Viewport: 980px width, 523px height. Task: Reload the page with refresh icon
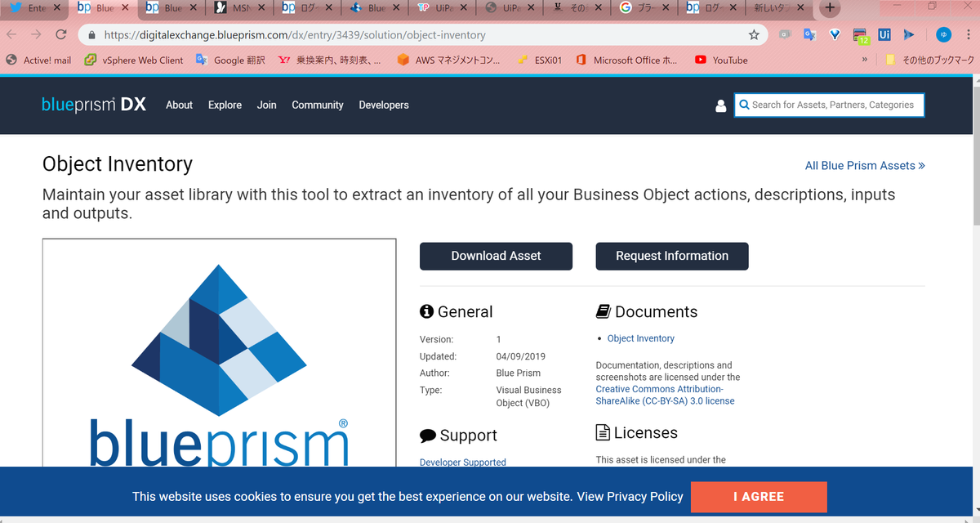60,35
